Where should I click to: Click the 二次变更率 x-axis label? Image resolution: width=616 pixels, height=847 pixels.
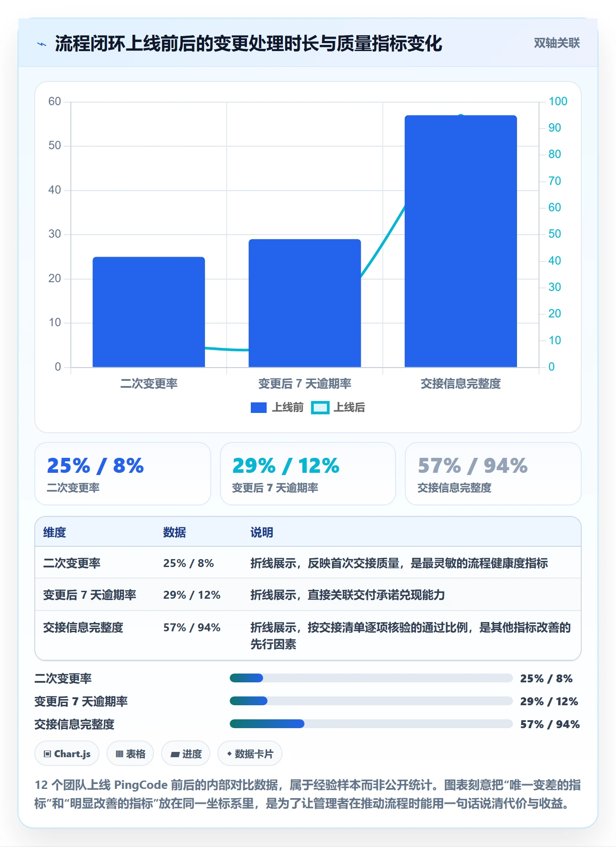(x=149, y=384)
